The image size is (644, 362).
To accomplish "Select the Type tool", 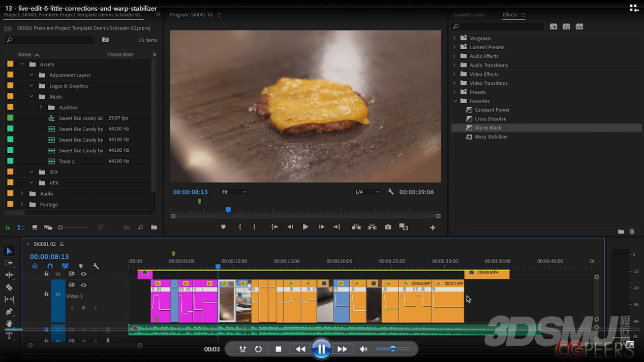I will pyautogui.click(x=9, y=336).
